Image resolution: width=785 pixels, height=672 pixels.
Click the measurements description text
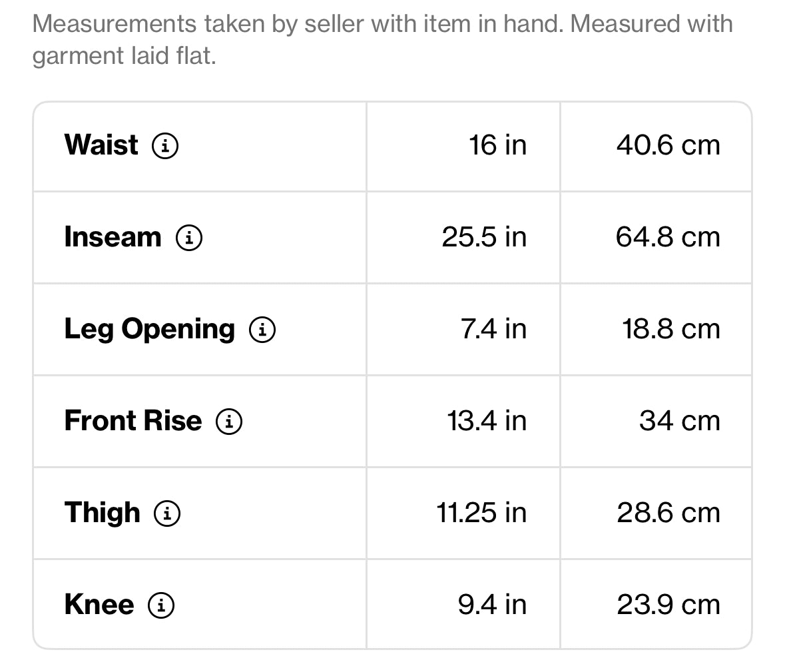point(382,39)
